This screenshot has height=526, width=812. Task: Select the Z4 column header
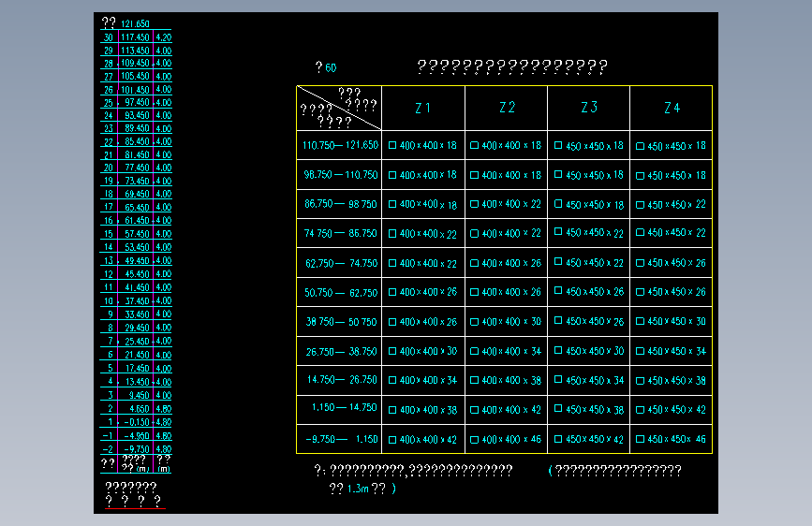pyautogui.click(x=672, y=108)
